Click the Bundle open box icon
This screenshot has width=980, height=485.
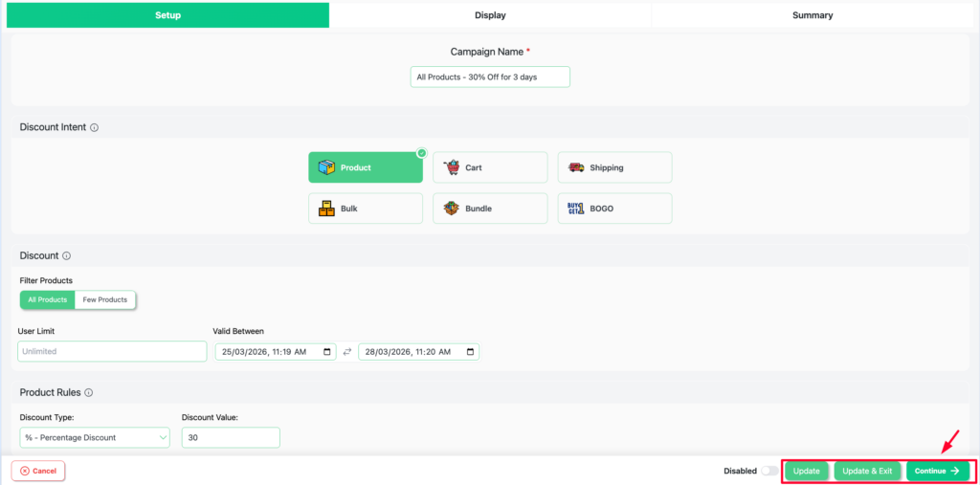[x=452, y=209]
